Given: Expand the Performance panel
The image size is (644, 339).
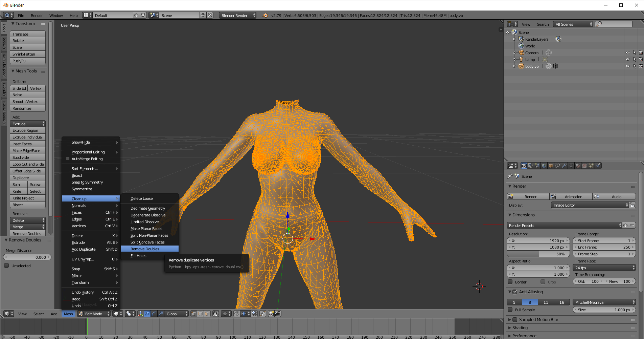Looking at the screenshot, I should click(524, 336).
